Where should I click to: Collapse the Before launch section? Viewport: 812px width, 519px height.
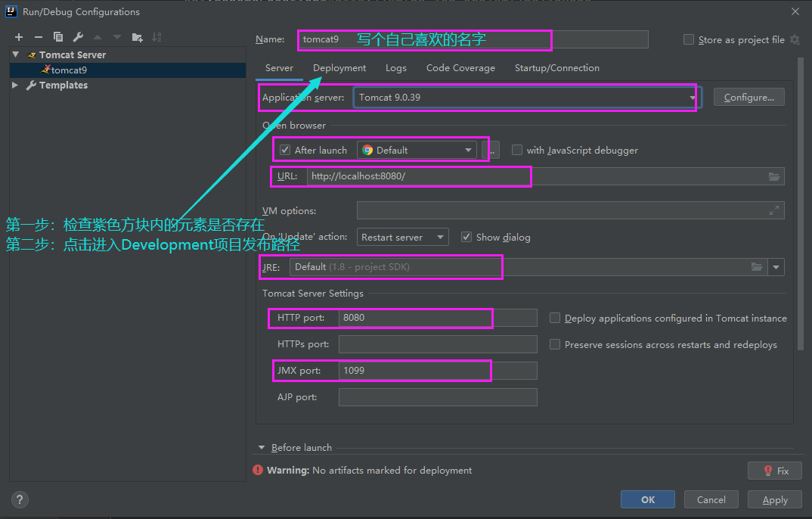pos(262,448)
